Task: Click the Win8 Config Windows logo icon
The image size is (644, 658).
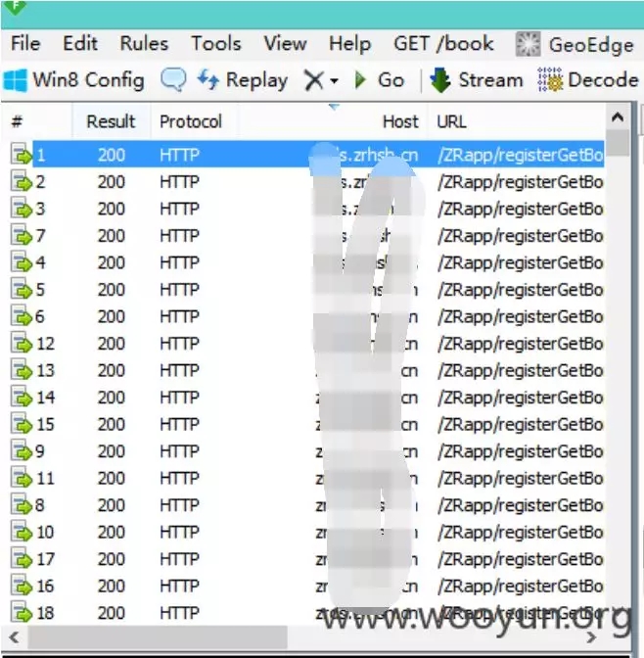Action: click(16, 79)
